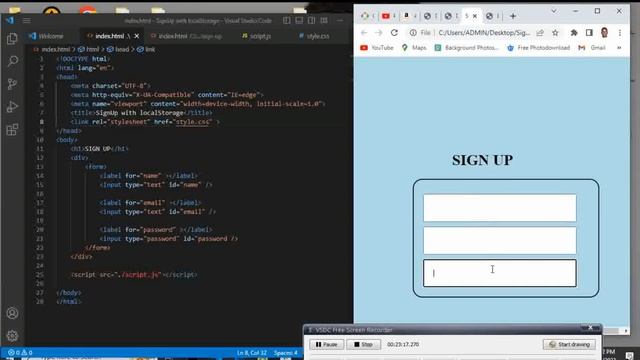Open the Chrome tab search dropdown
The width and height of the screenshot is (640, 360).
click(x=554, y=11)
